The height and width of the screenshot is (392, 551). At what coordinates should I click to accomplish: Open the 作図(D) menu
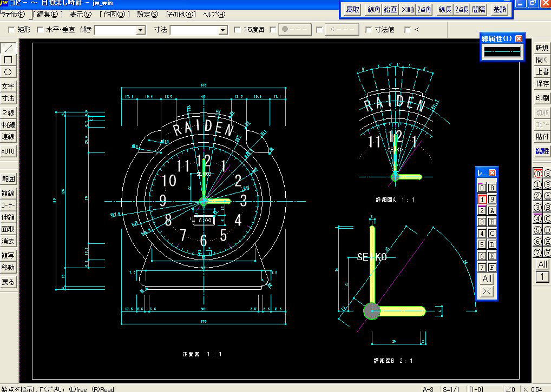[115, 15]
